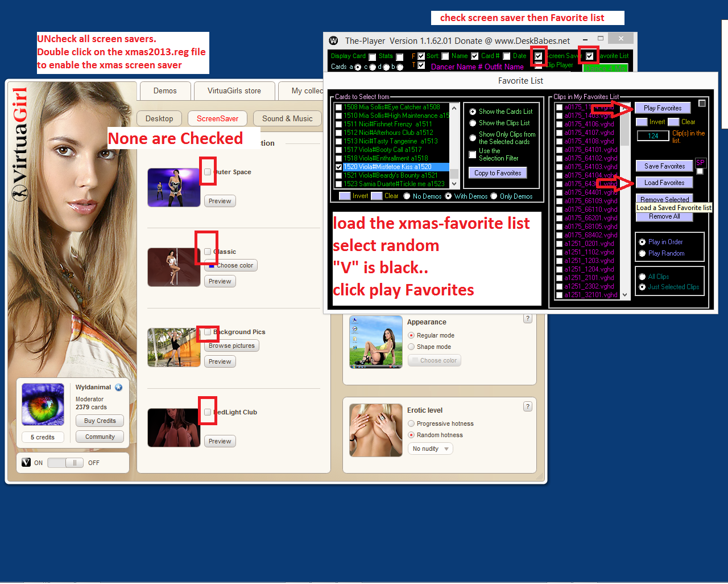Open the No nudity dropdown
This screenshot has width=728, height=584.
(x=431, y=449)
